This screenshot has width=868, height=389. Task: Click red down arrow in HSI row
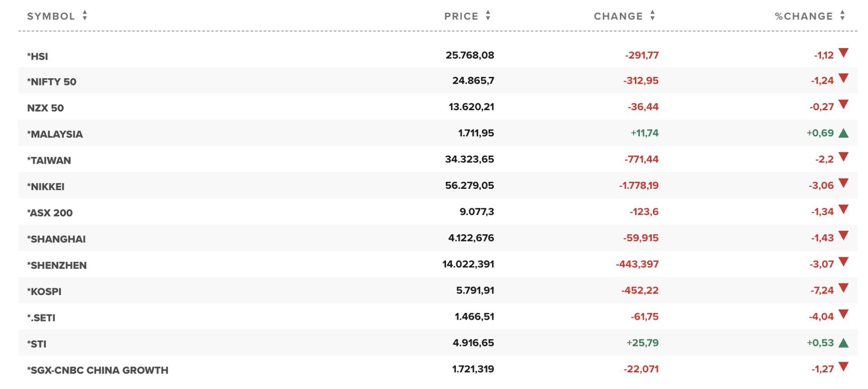click(x=844, y=53)
